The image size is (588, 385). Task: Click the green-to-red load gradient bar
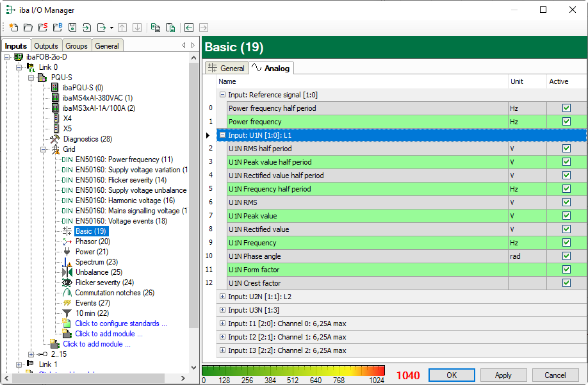(293, 370)
